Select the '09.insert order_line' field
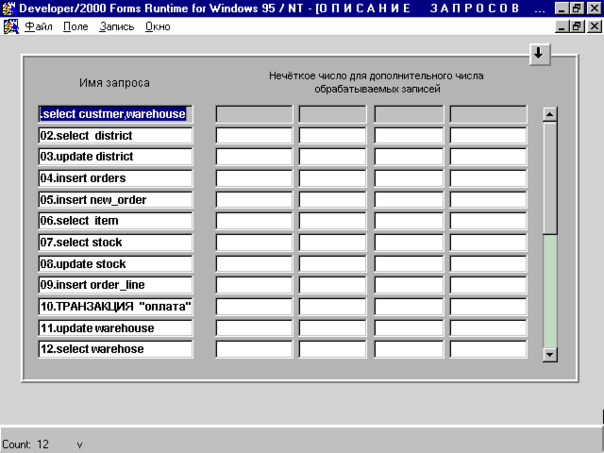604x453 pixels. (116, 285)
